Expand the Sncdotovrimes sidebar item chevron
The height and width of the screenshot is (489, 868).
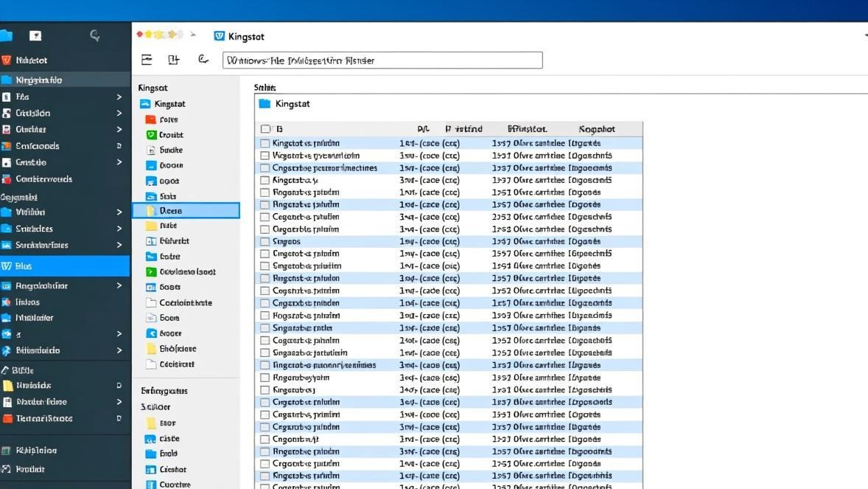(119, 245)
